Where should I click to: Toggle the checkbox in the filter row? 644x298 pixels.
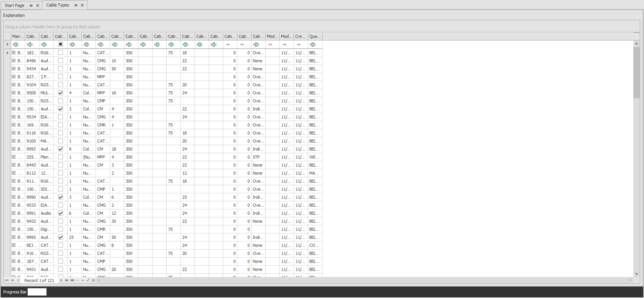(x=60, y=44)
